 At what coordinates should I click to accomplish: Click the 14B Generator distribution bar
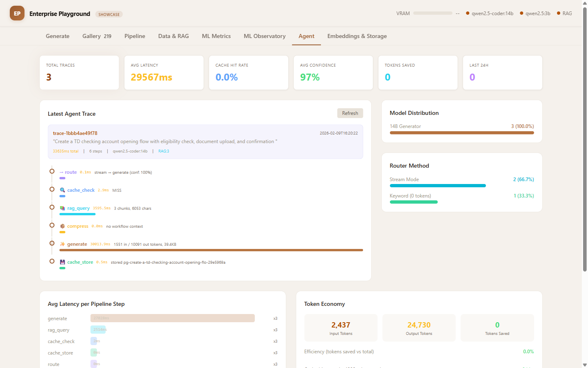pos(462,133)
